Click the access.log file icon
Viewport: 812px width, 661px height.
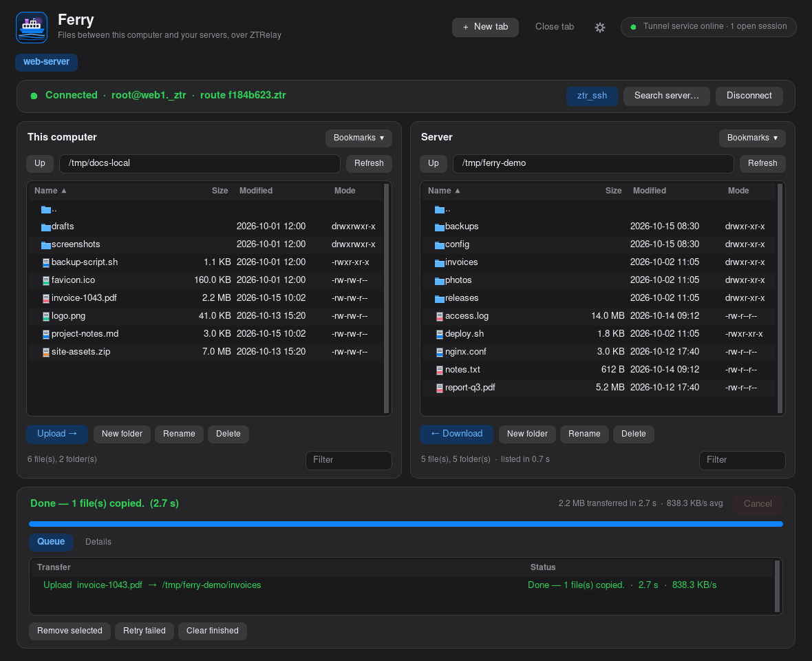pyautogui.click(x=440, y=316)
